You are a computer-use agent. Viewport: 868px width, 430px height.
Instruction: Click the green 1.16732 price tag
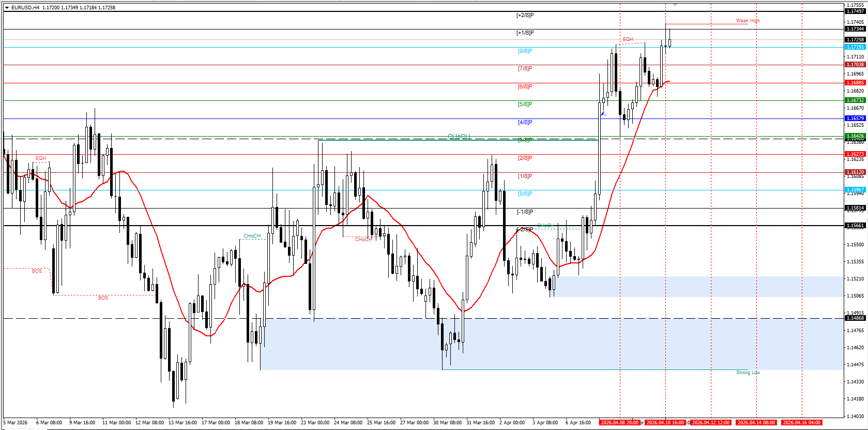pyautogui.click(x=855, y=100)
